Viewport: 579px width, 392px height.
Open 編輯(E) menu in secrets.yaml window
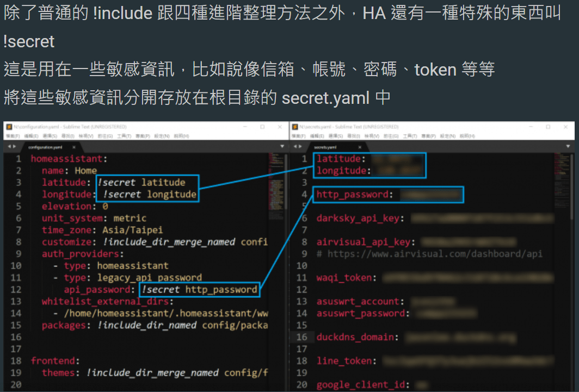pyautogui.click(x=317, y=136)
